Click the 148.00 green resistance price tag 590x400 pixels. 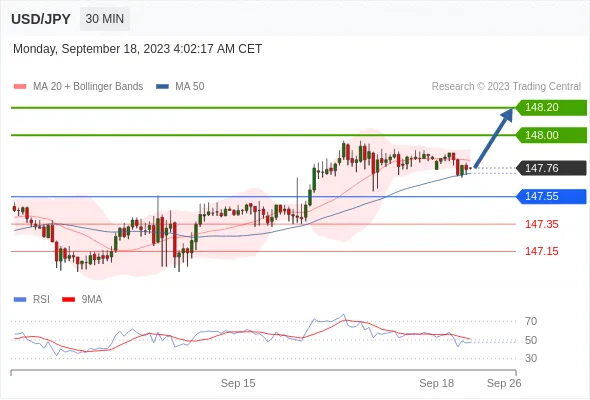coord(551,135)
